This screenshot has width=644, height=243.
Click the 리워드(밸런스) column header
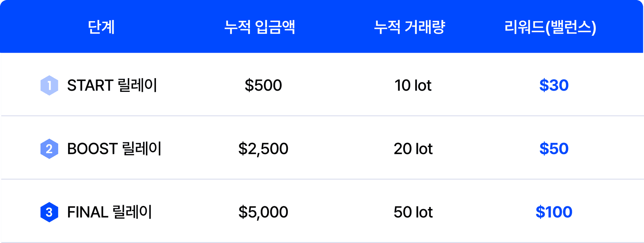550,27
